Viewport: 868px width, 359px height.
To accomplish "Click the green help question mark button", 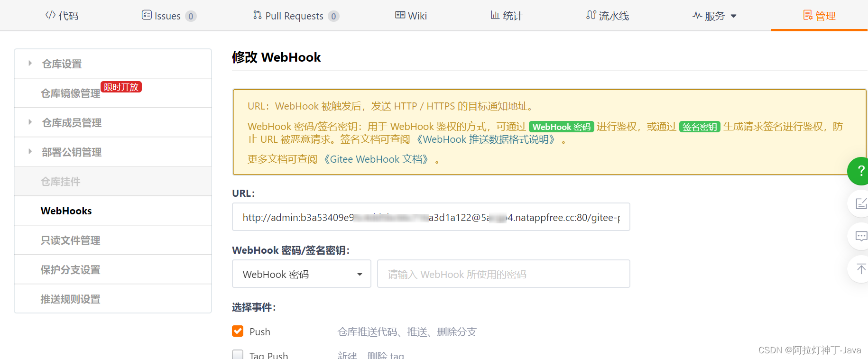I will coord(859,171).
